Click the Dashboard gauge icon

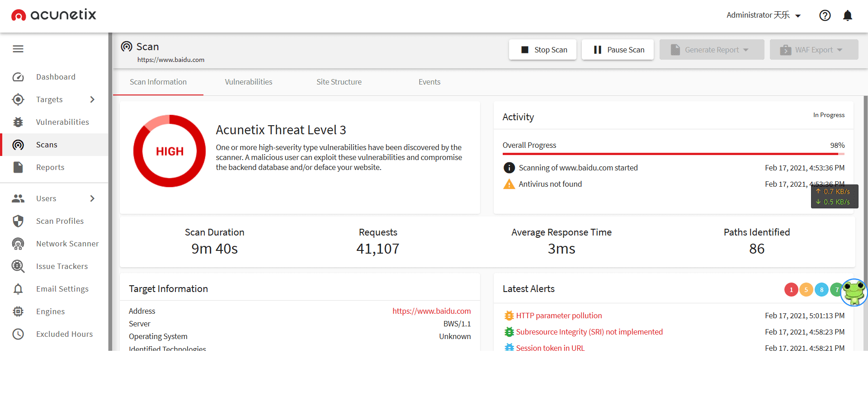pyautogui.click(x=18, y=77)
